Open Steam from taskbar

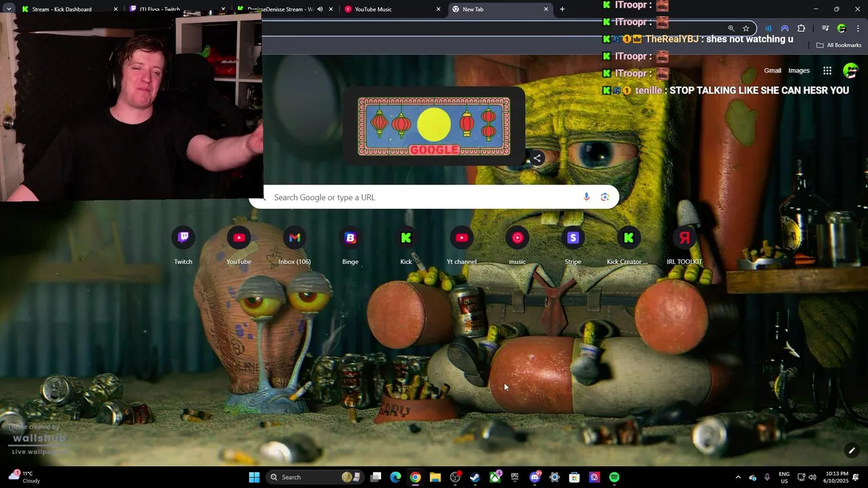[x=475, y=477]
